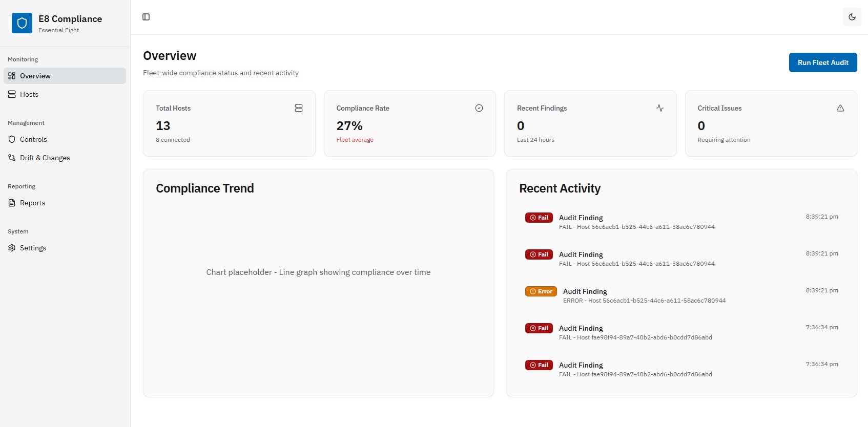Click the orange Error badge

pyautogui.click(x=541, y=291)
